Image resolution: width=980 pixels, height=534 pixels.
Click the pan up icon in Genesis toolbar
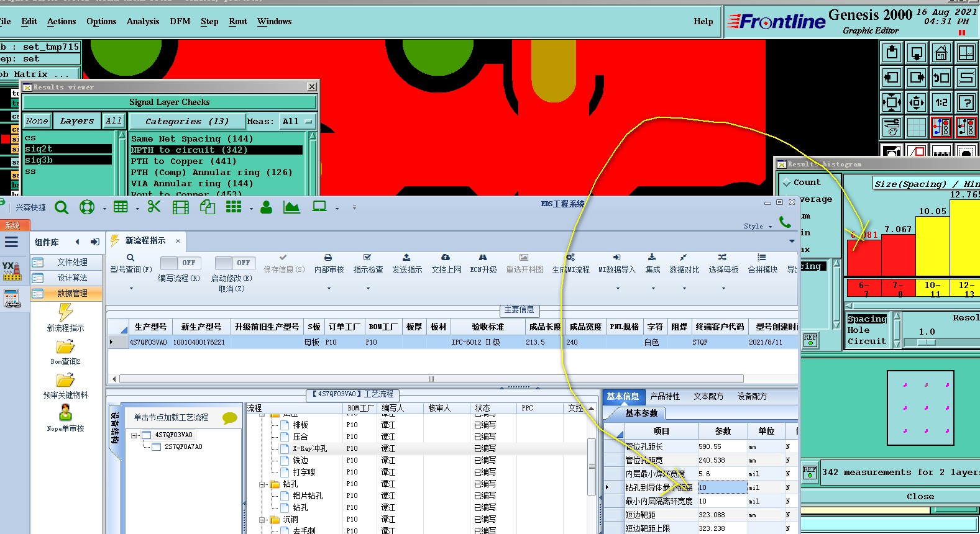892,53
